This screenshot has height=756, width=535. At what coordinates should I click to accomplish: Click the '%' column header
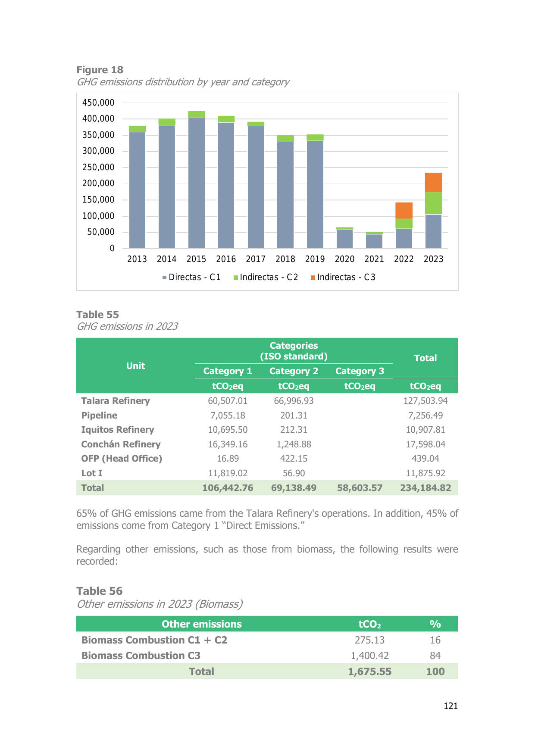[435, 624]
